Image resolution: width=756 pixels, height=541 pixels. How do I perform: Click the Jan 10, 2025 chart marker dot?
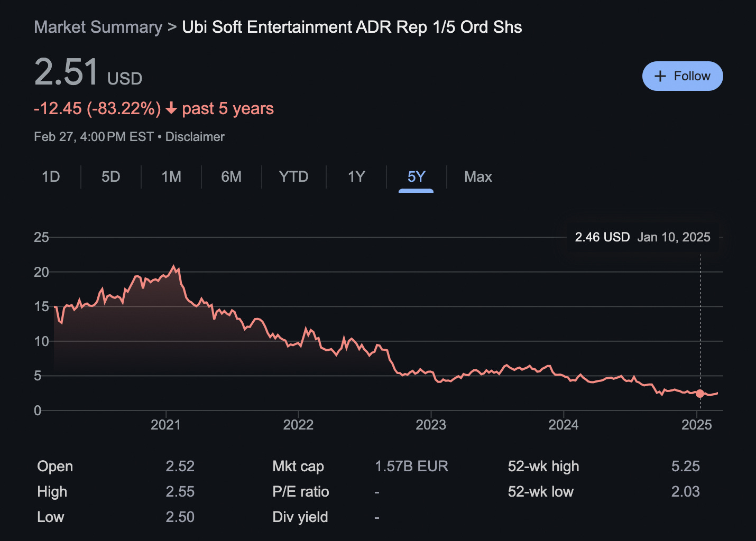pyautogui.click(x=699, y=394)
